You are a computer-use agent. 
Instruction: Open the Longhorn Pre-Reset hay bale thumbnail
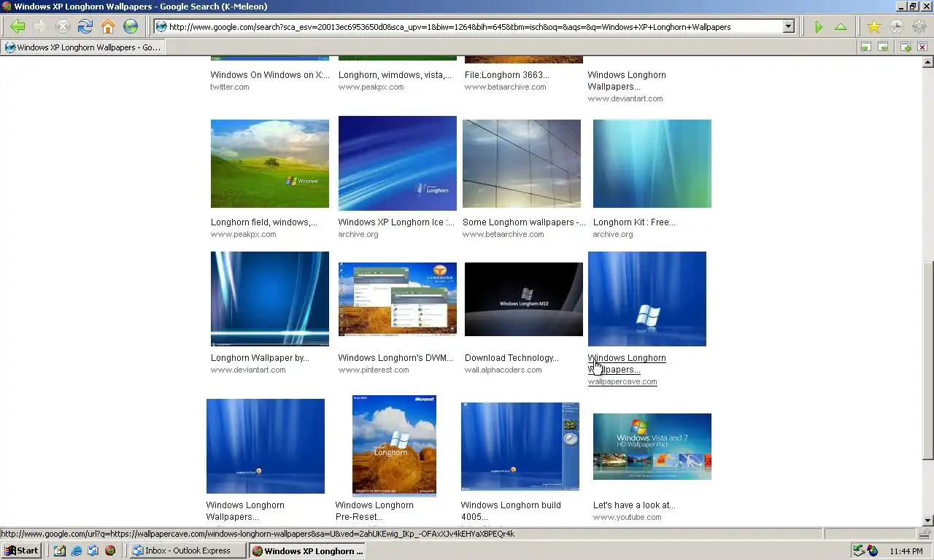pos(394,446)
